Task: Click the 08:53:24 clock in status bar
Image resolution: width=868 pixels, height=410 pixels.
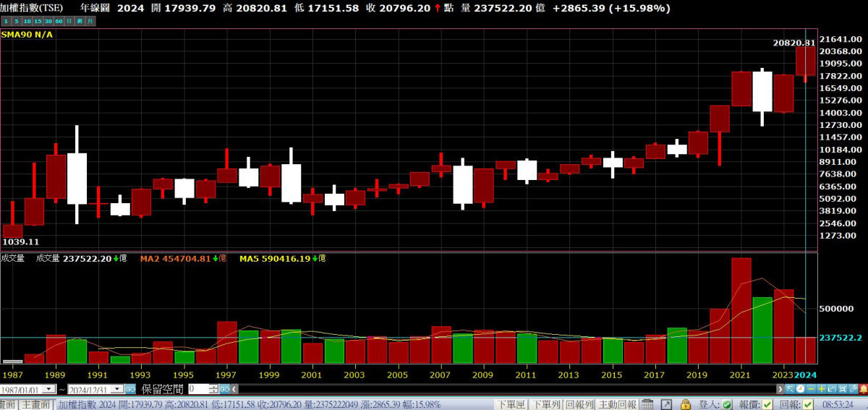Action: 838,404
